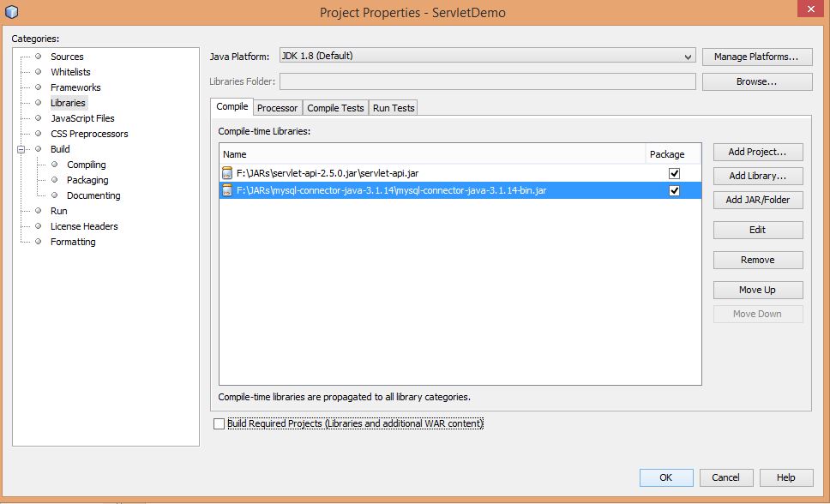Uncheck Package for servlet-api.jar
The height and width of the screenshot is (504, 830).
pyautogui.click(x=674, y=173)
